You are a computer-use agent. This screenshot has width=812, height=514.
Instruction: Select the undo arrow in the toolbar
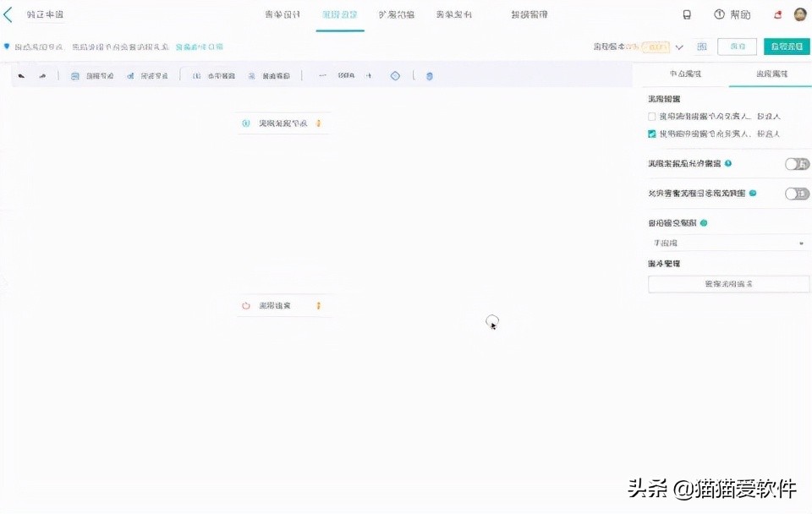21,75
